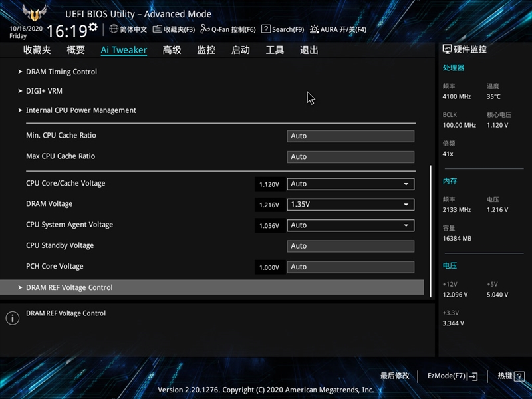Click the CPU Standby Voltage label

[60, 245]
